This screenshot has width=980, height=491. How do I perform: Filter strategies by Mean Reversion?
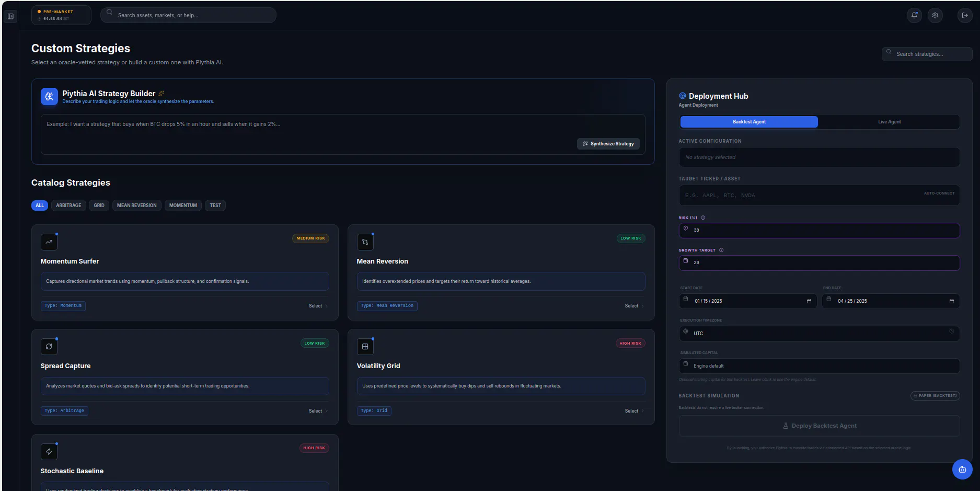[x=137, y=205]
